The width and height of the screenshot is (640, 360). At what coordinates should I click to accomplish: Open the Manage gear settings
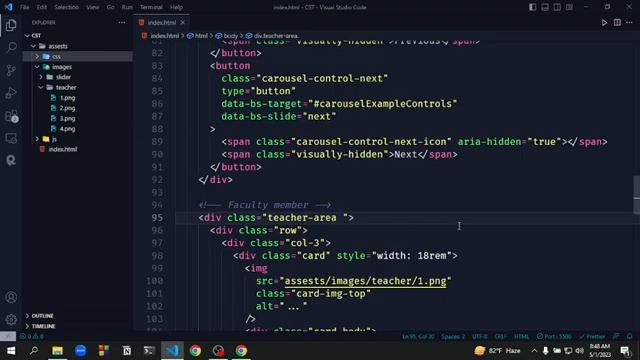[11, 319]
